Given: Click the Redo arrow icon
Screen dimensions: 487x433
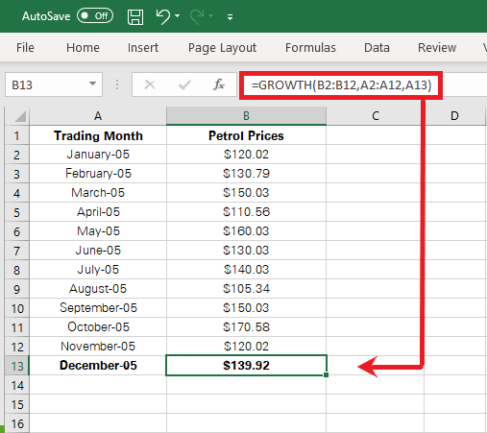Looking at the screenshot, I should [x=197, y=16].
